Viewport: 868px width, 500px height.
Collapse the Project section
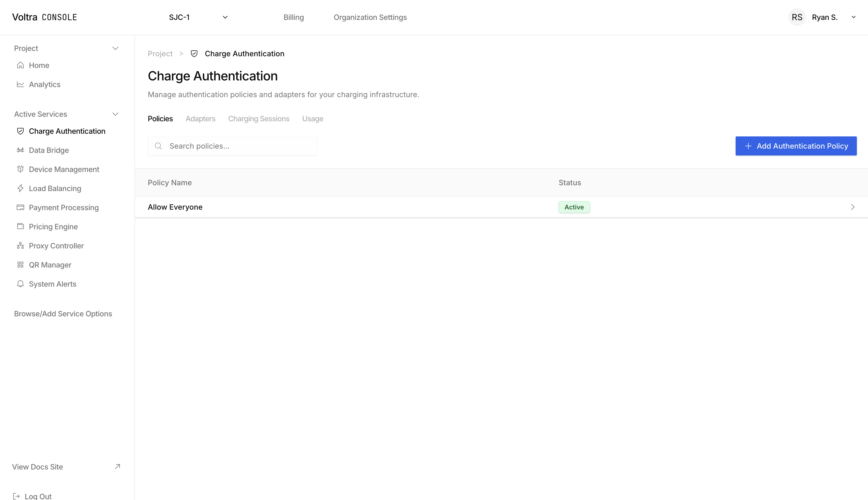click(x=115, y=48)
